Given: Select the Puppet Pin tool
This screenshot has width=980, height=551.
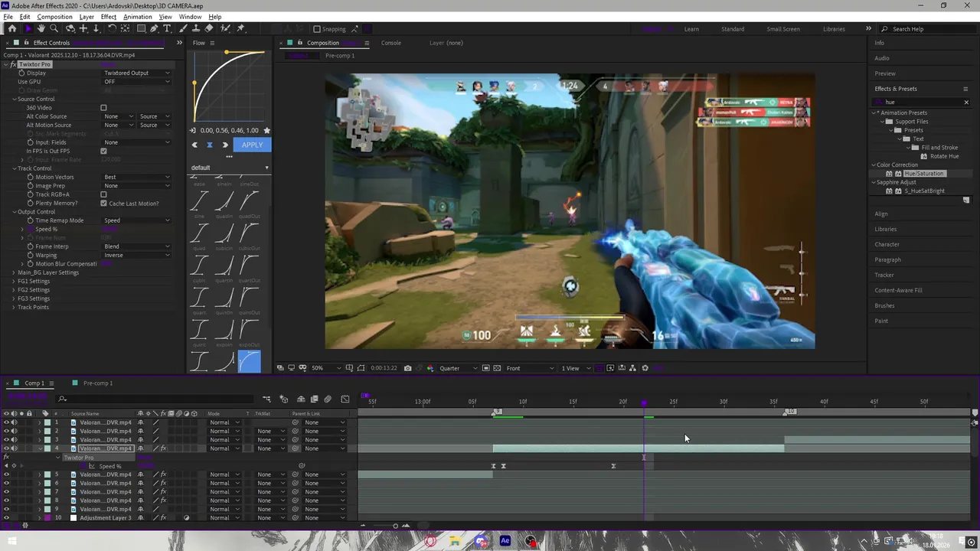Looking at the screenshot, I should pyautogui.click(x=240, y=29).
